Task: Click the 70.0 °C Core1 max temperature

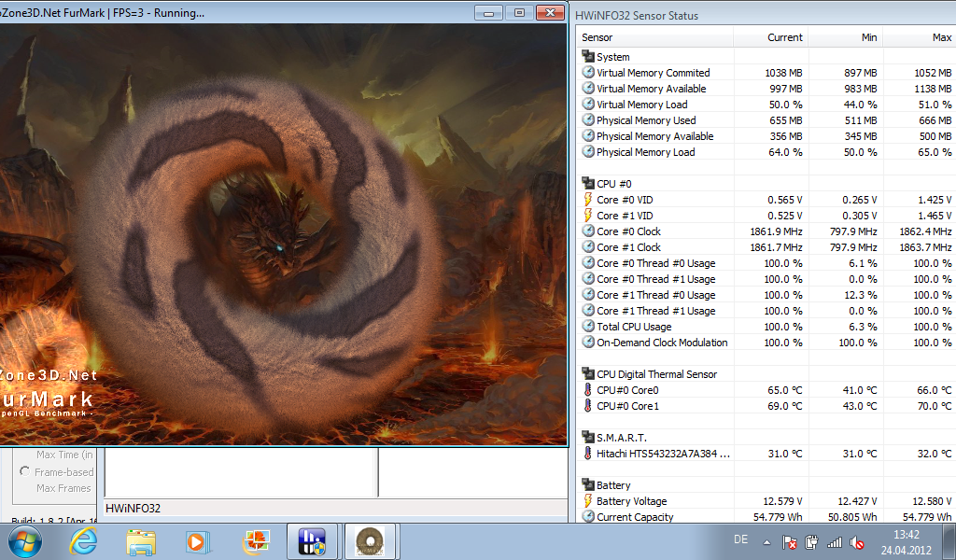Action: [934, 405]
